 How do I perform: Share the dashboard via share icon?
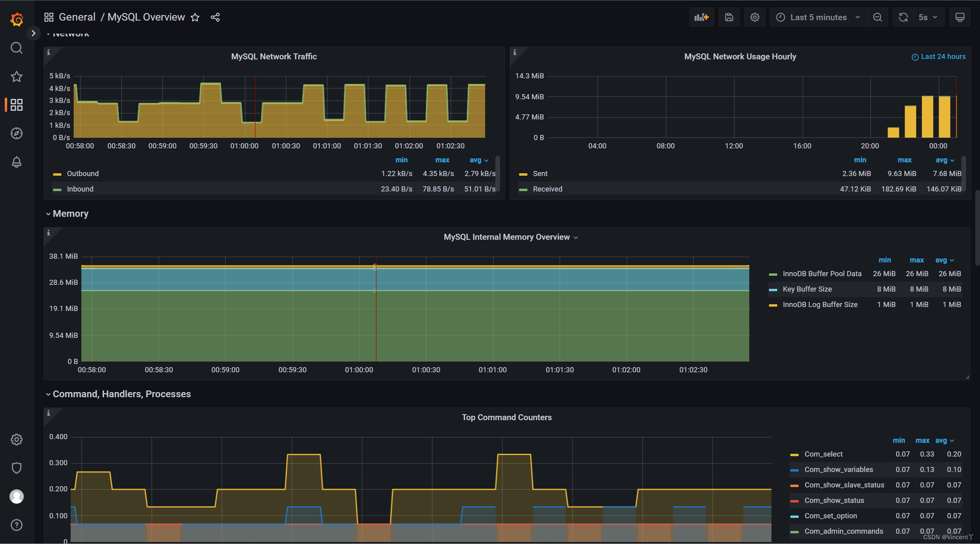[x=215, y=17]
